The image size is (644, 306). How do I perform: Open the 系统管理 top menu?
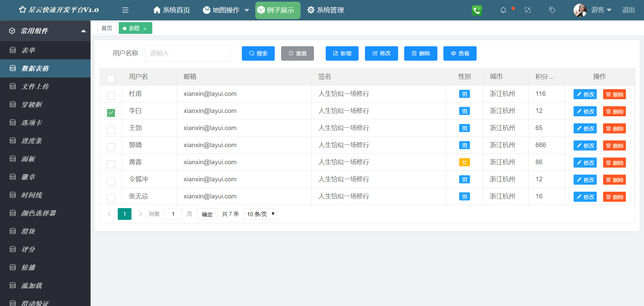coord(326,10)
